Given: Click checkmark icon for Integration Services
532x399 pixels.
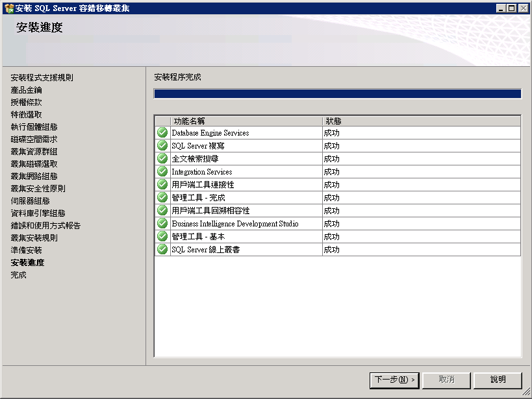Looking at the screenshot, I should pos(162,171).
